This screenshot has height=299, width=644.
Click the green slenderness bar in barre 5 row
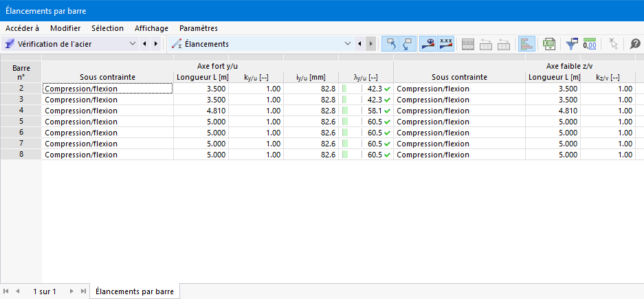[x=345, y=122]
